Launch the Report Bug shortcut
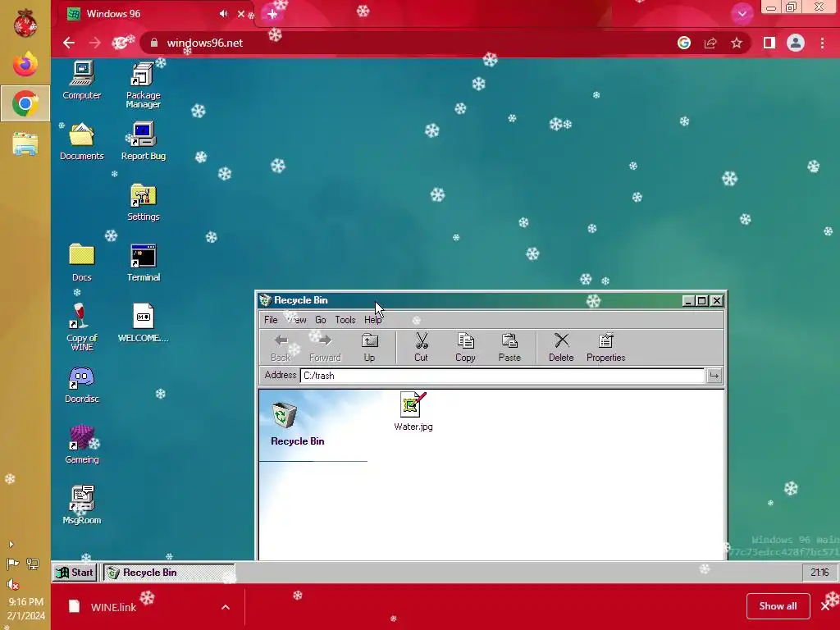This screenshot has width=840, height=630. pos(143,141)
